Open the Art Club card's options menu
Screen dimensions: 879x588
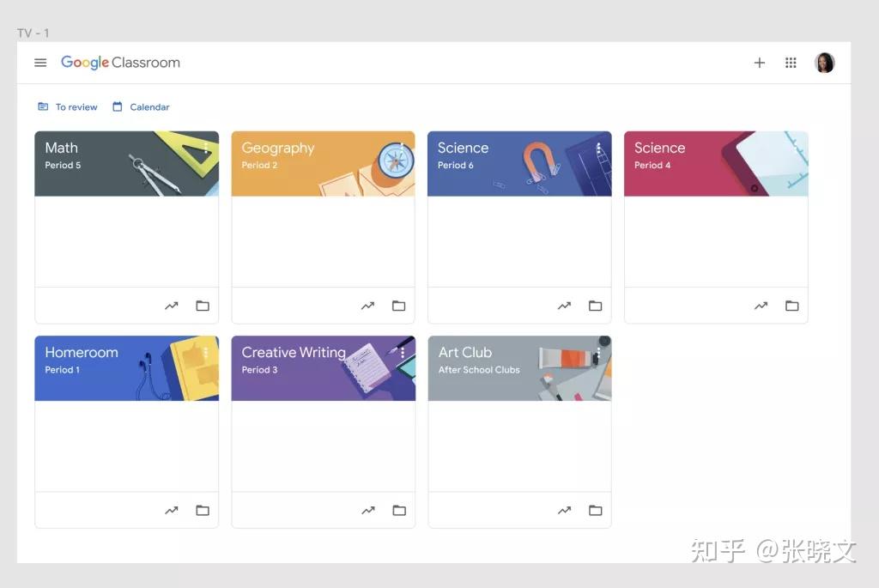(599, 352)
